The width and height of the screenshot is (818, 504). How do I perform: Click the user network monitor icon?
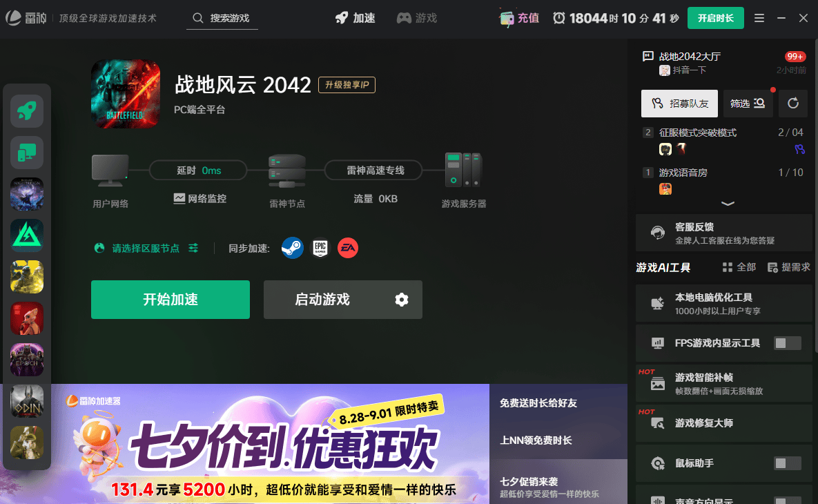(110, 170)
